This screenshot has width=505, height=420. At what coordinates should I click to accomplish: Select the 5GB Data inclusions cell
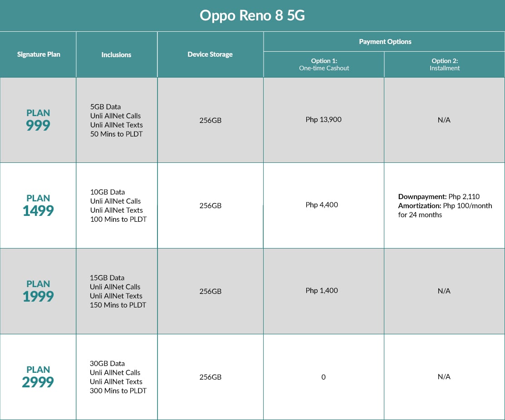116,120
